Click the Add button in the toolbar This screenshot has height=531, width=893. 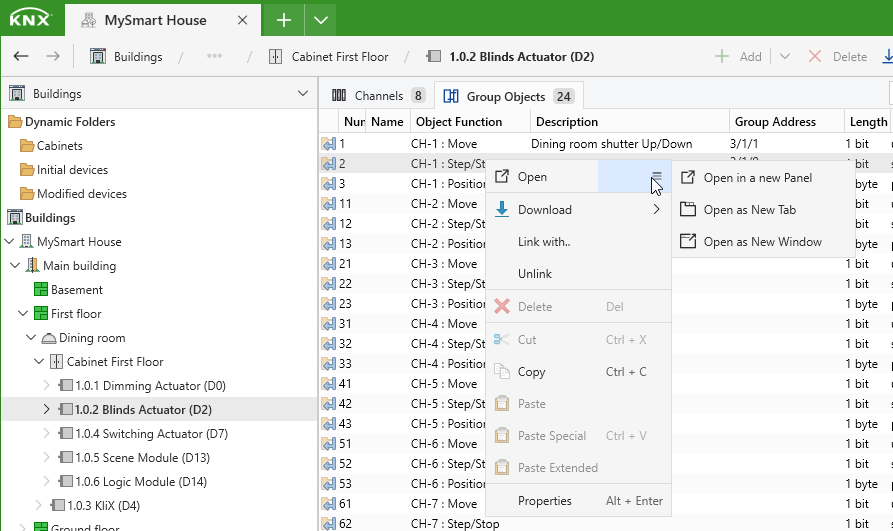pos(738,56)
